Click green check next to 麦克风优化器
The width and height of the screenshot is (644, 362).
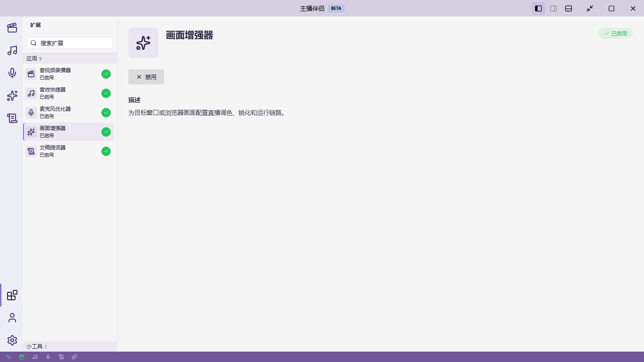tap(106, 113)
